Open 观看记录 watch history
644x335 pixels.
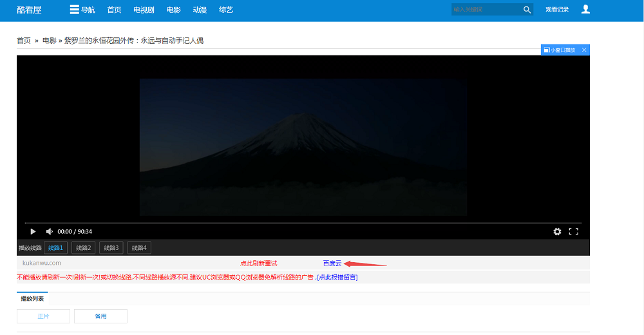(x=557, y=10)
